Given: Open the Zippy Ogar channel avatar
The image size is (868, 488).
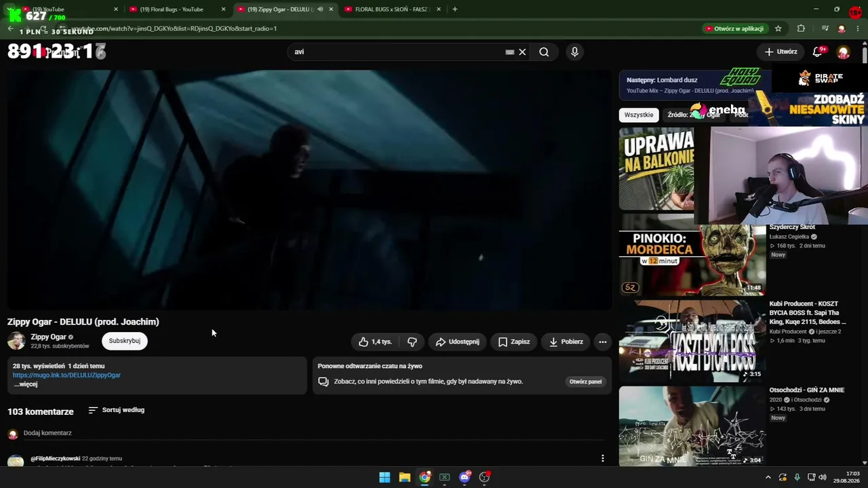Looking at the screenshot, I should 16,341.
